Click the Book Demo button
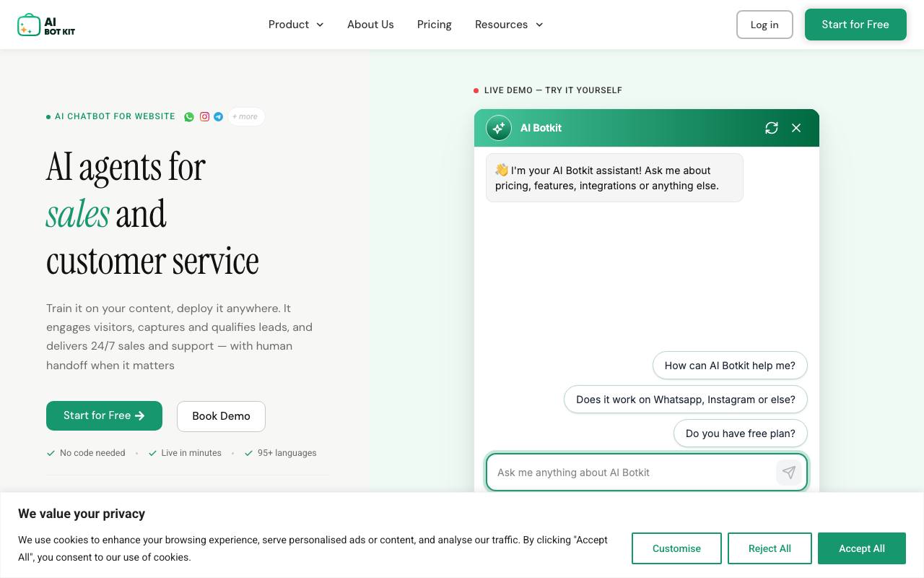The height and width of the screenshot is (578, 924). 221,416
